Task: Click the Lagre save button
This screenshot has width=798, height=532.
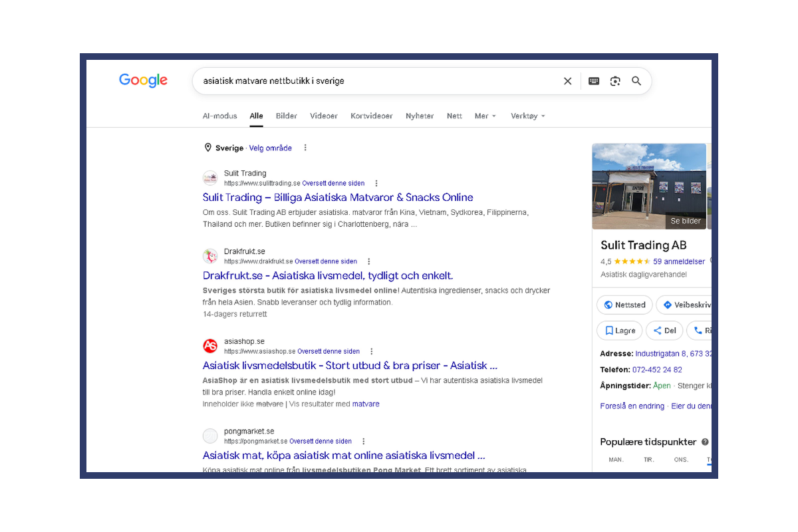Action: point(620,331)
